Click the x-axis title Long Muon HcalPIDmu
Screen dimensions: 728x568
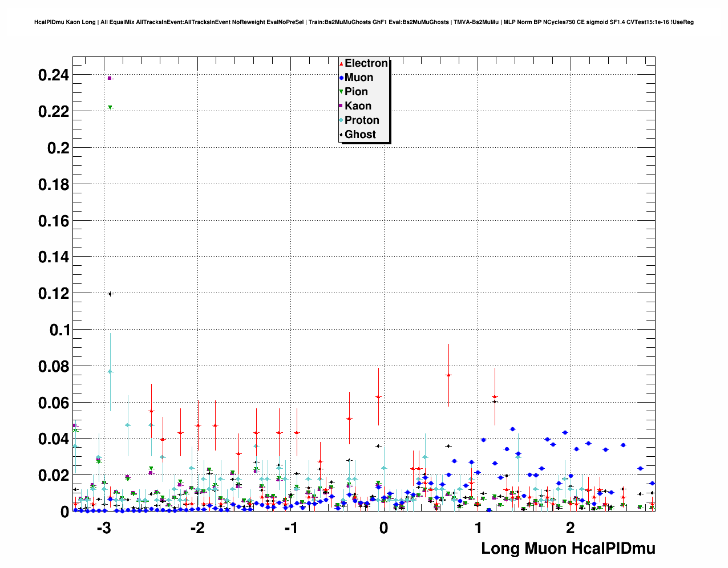point(568,549)
